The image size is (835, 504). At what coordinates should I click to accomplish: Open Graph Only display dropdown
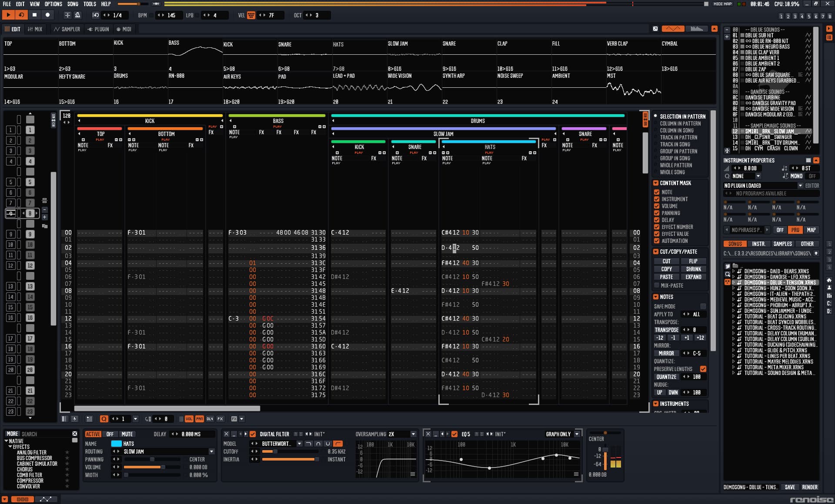[563, 434]
